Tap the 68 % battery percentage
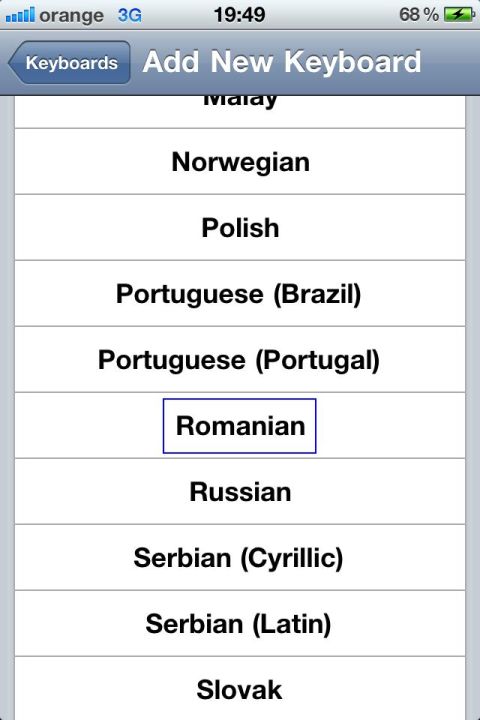Viewport: 480px width, 720px height. tap(418, 15)
